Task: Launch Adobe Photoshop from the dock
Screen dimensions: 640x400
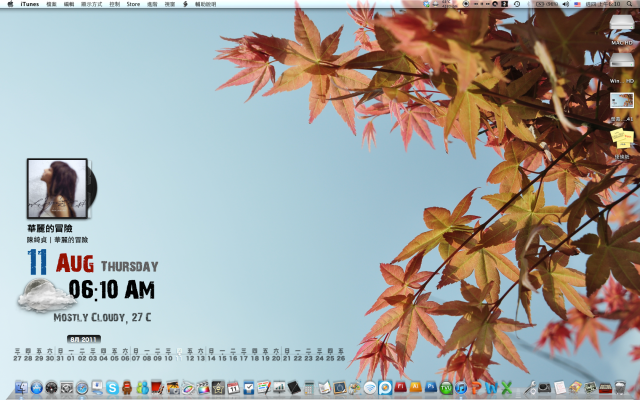Action: click(430, 387)
